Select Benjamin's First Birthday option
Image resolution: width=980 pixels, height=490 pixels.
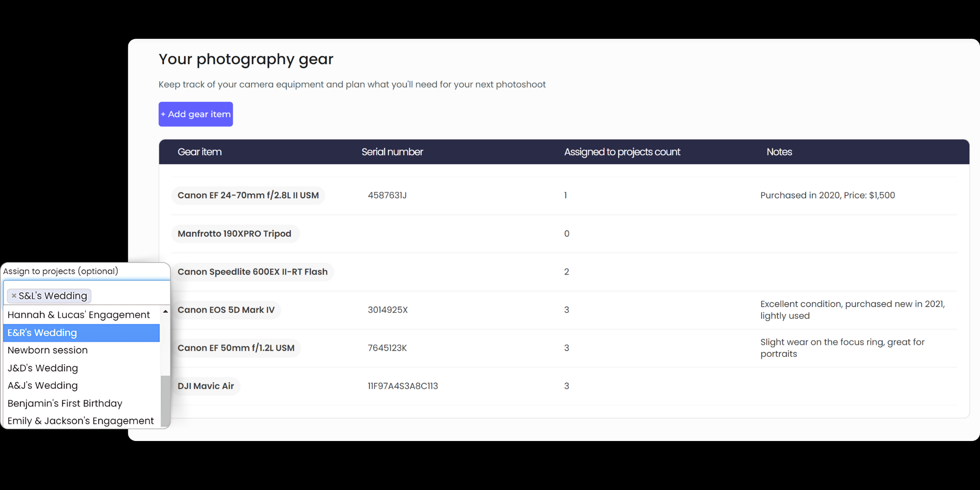pyautogui.click(x=81, y=403)
